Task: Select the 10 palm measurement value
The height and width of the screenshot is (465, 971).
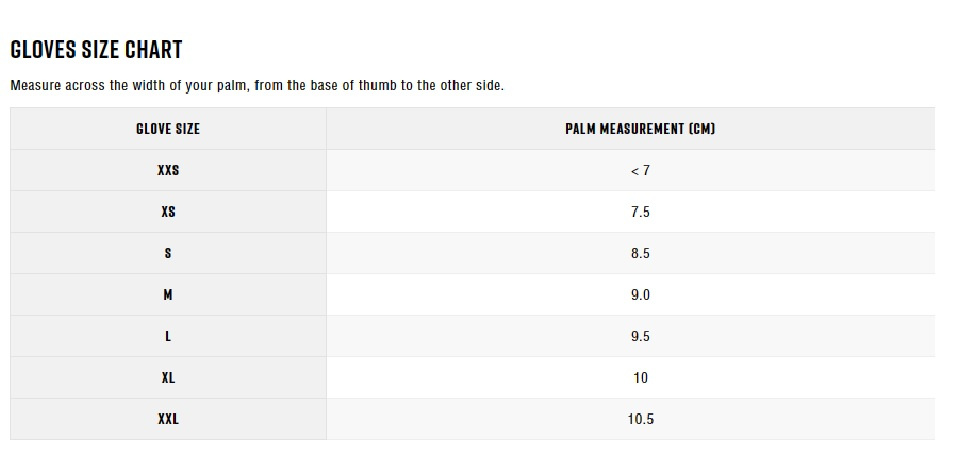Action: coord(640,378)
